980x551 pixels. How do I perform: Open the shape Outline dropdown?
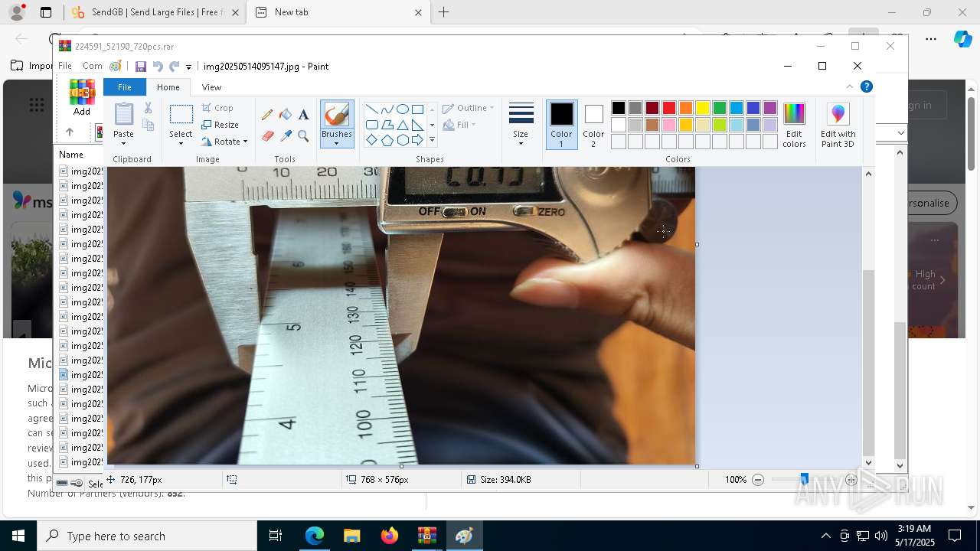(x=469, y=108)
